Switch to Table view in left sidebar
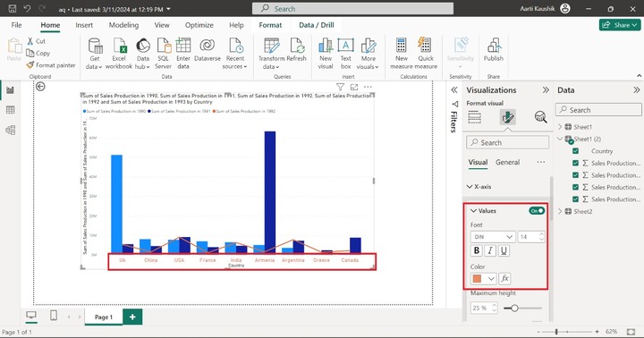 click(x=10, y=110)
